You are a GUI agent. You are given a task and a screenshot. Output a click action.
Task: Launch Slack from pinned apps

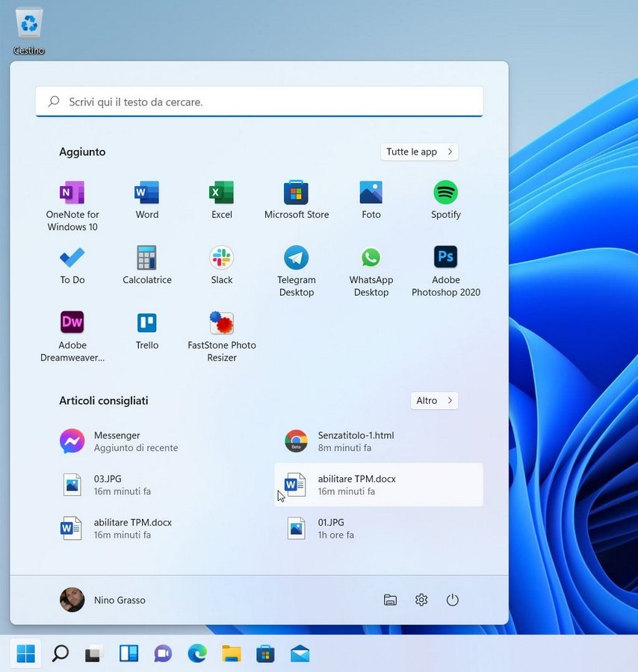point(222,258)
